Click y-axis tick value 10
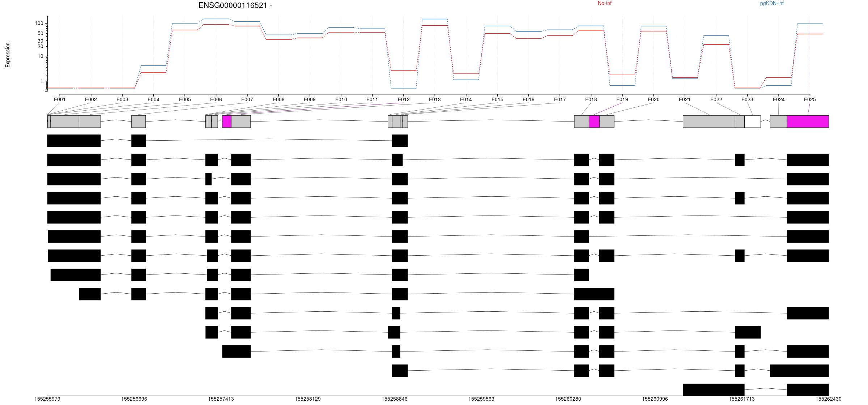Viewport: 868px width, 405px height. point(41,56)
